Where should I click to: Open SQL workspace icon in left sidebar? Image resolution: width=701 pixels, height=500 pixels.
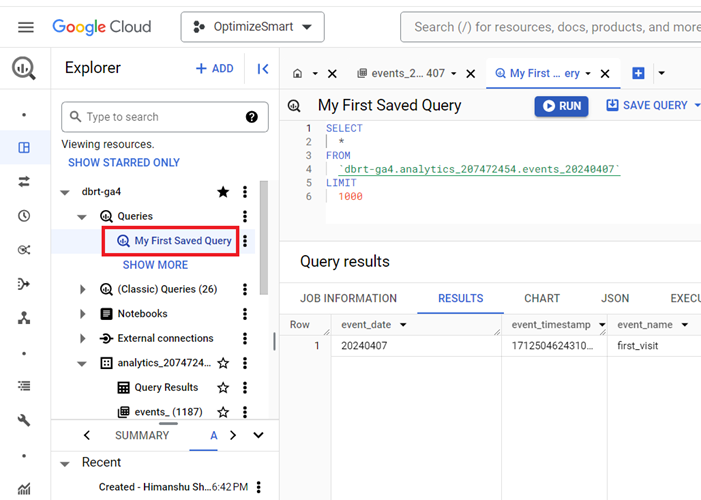coord(24,148)
